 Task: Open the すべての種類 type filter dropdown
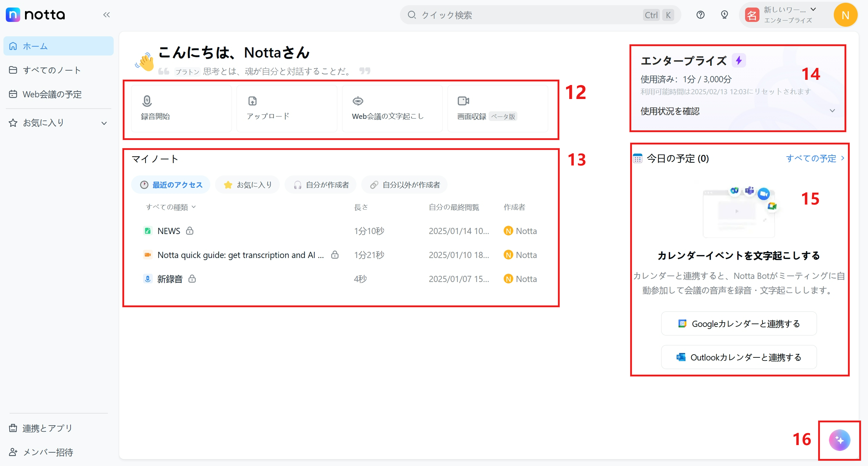point(171,207)
